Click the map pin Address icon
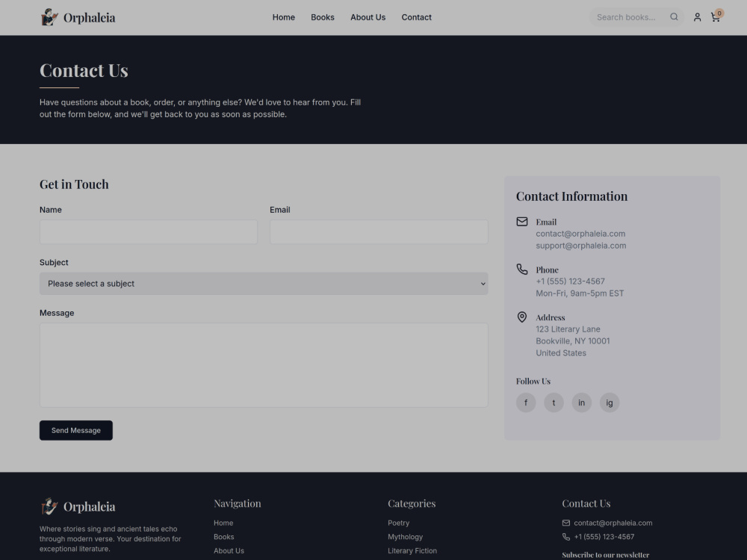 pyautogui.click(x=522, y=317)
